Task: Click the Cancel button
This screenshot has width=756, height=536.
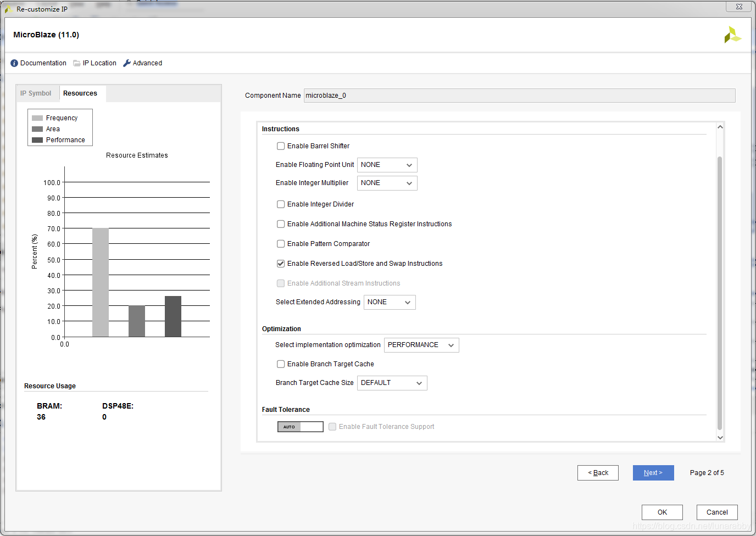Action: coord(717,512)
